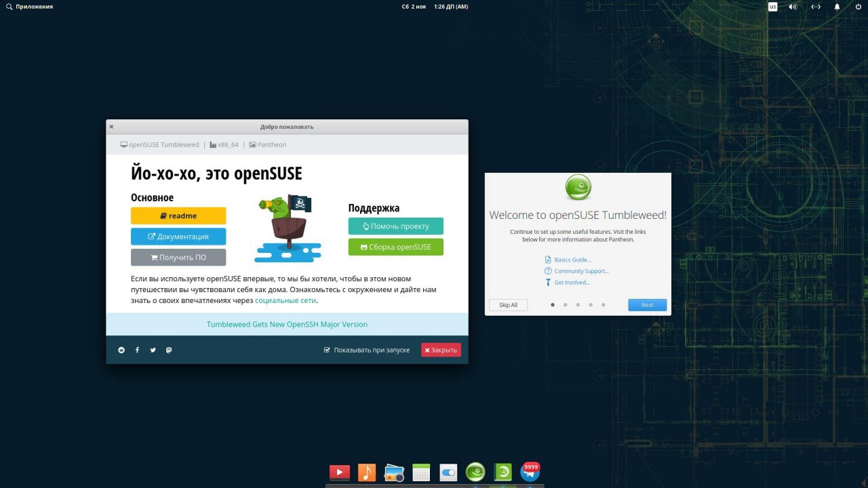868x488 pixels.
Task: Open the yellow readme button
Action: [178, 216]
